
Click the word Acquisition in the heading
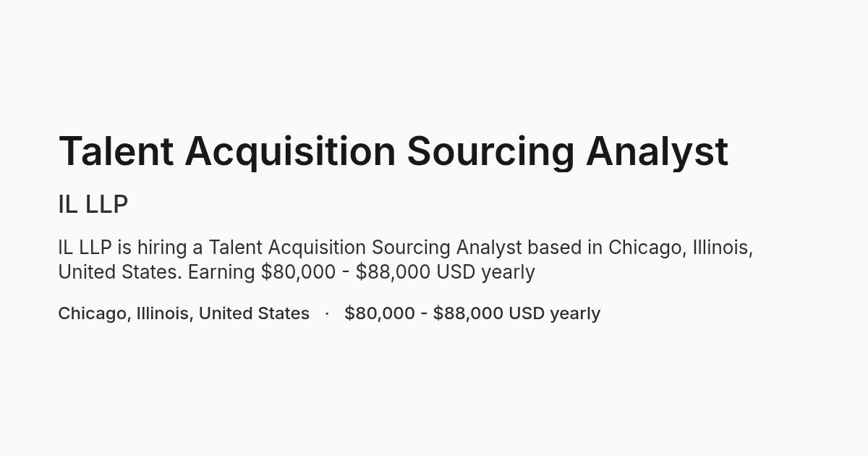[x=290, y=153]
